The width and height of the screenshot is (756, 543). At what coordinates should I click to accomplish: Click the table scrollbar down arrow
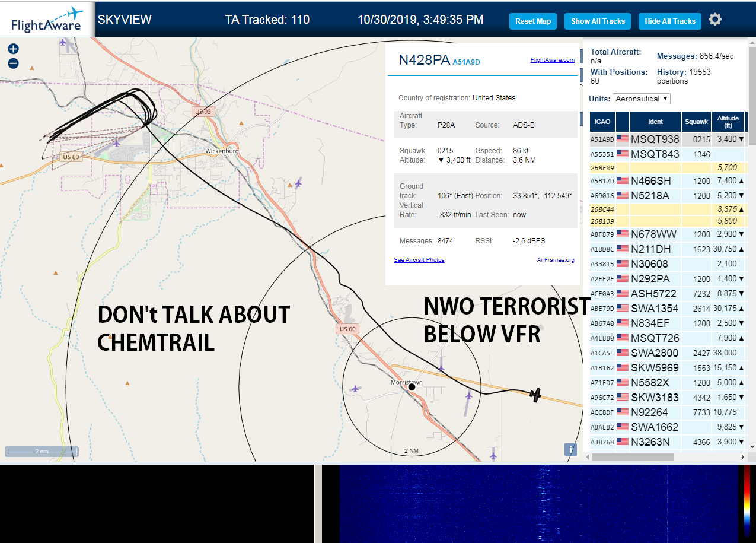click(752, 447)
